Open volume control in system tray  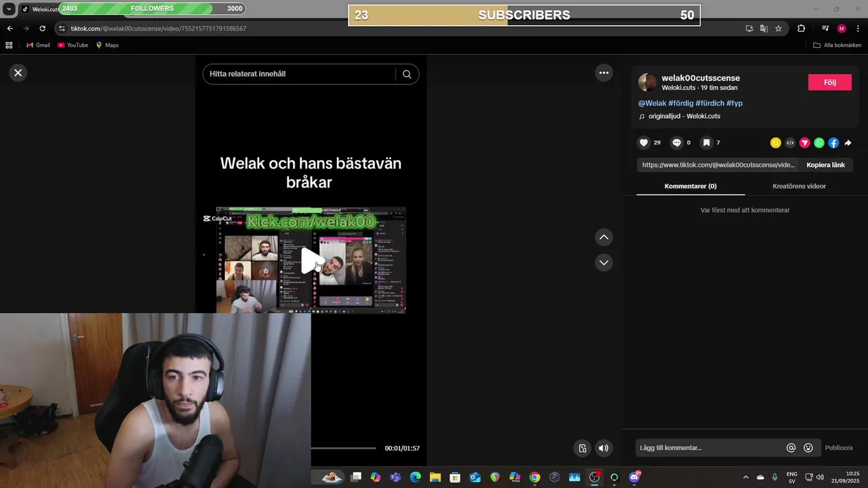[820, 477]
